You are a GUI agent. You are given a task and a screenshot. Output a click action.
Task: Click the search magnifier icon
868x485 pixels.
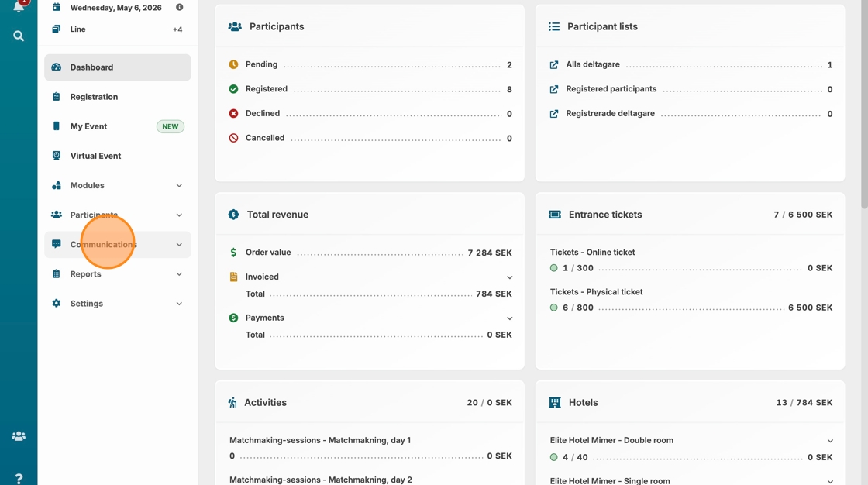(x=19, y=36)
